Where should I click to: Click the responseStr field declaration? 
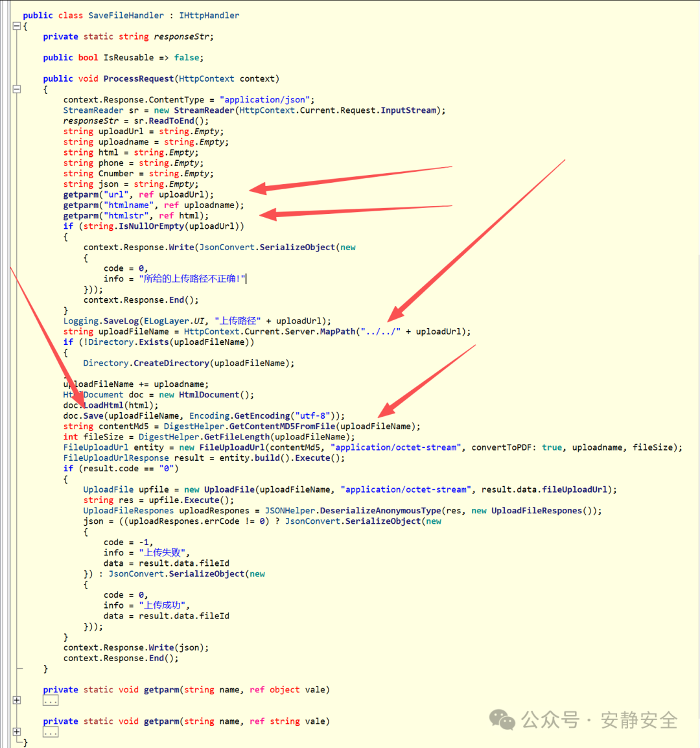coord(183,36)
